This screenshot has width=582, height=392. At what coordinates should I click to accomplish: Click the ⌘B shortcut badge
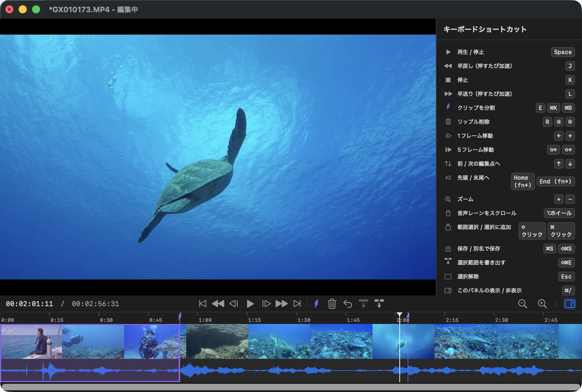tap(568, 108)
